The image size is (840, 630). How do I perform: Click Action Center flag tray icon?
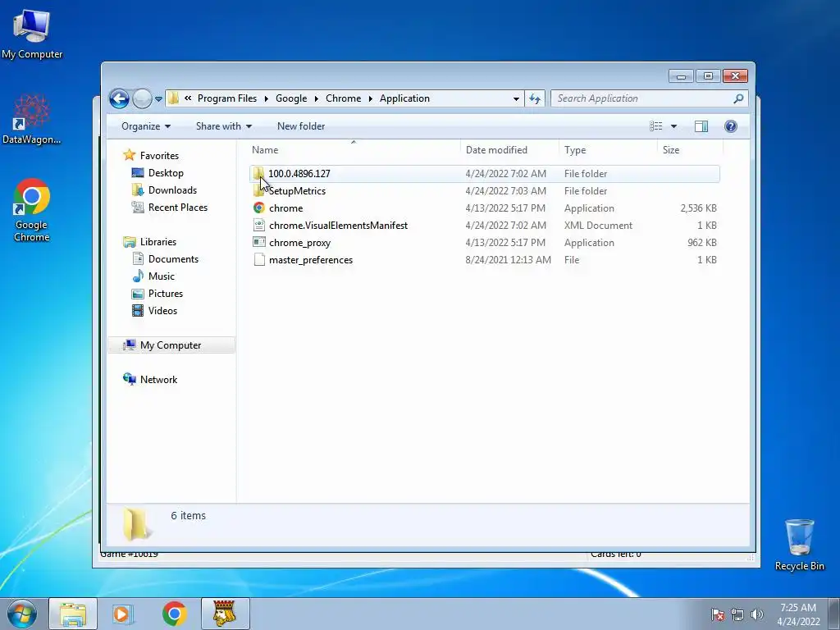pyautogui.click(x=718, y=614)
